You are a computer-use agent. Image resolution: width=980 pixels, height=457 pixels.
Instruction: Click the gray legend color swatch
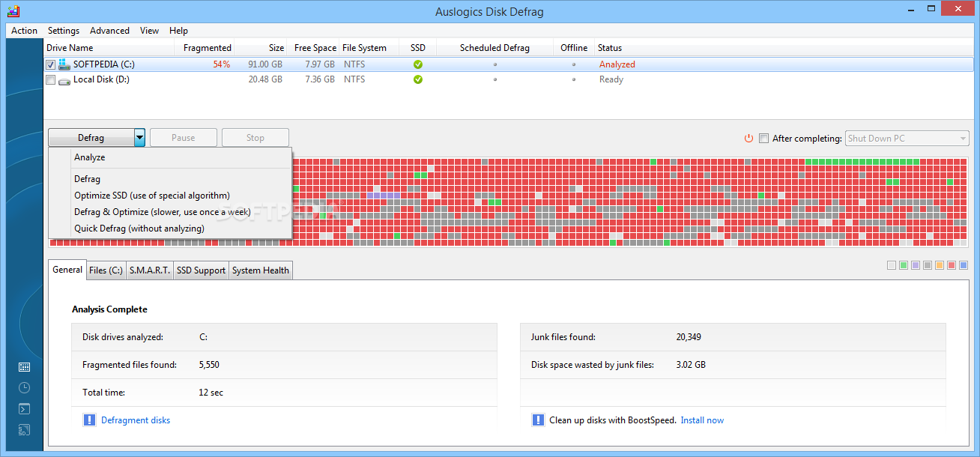928,265
